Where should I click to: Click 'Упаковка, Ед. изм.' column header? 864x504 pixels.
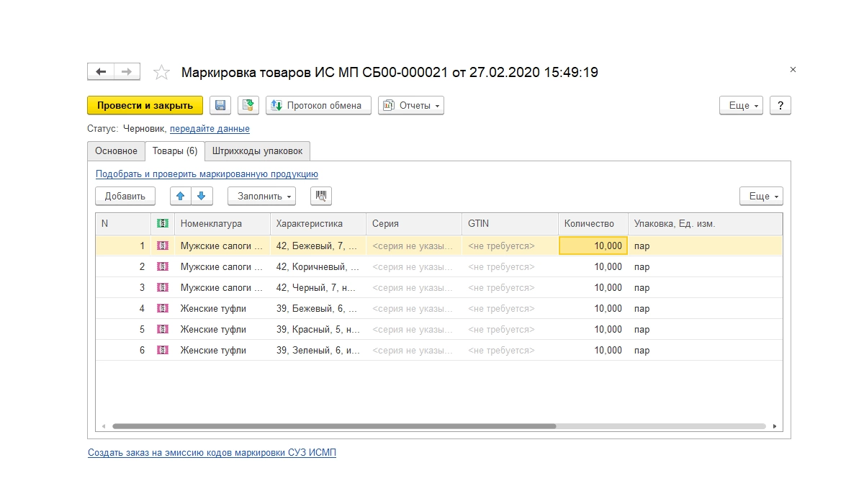pos(705,224)
